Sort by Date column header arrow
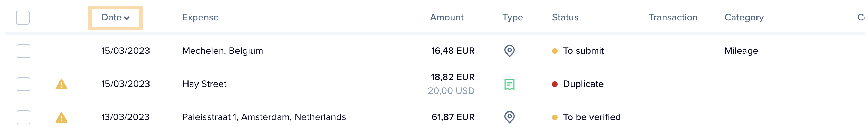868x127 pixels. 127,18
